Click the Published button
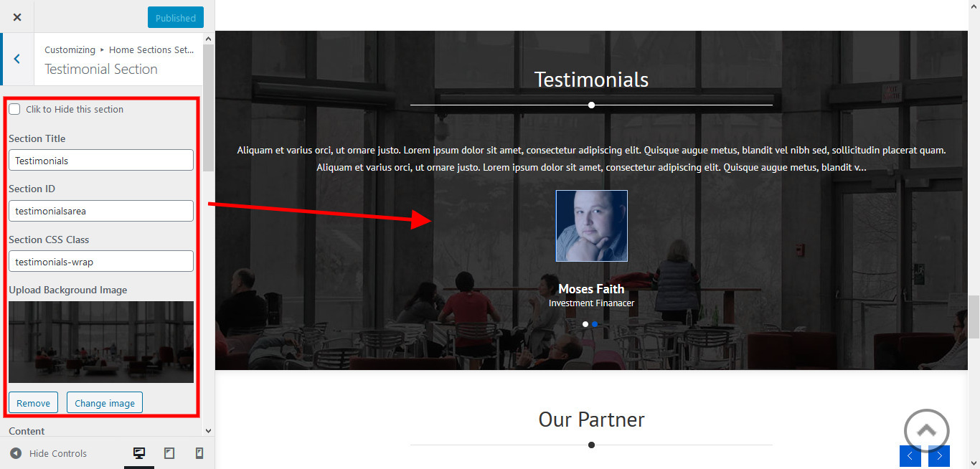 pyautogui.click(x=176, y=17)
